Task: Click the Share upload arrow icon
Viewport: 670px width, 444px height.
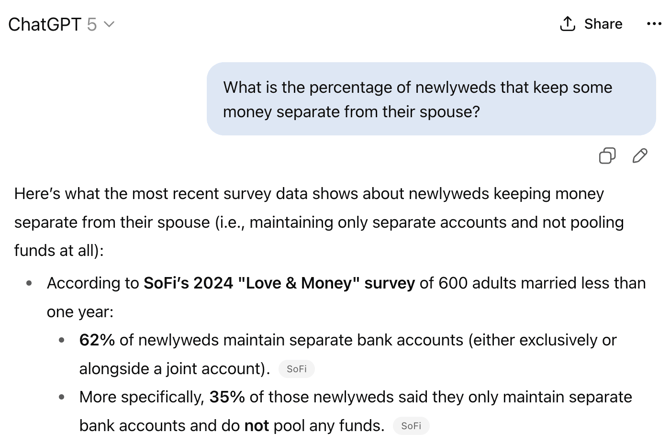Action: pyautogui.click(x=567, y=24)
